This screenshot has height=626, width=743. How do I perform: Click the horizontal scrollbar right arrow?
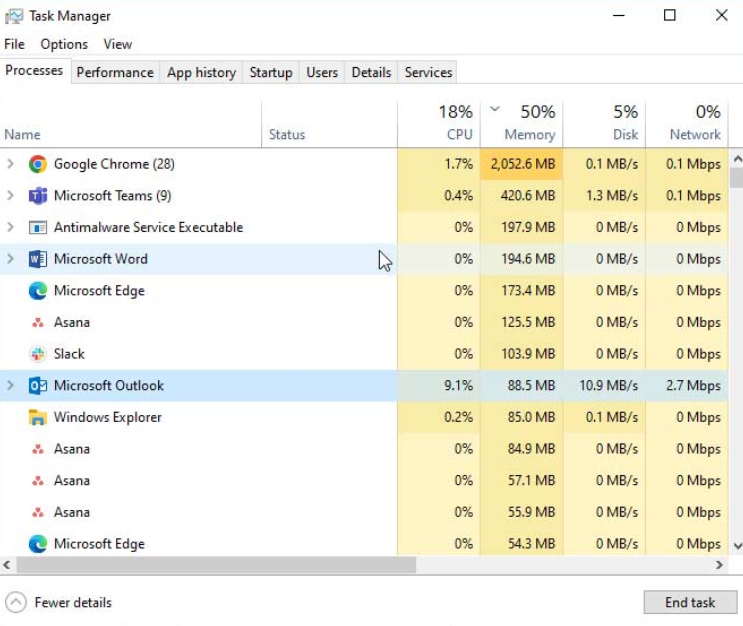[x=720, y=565]
